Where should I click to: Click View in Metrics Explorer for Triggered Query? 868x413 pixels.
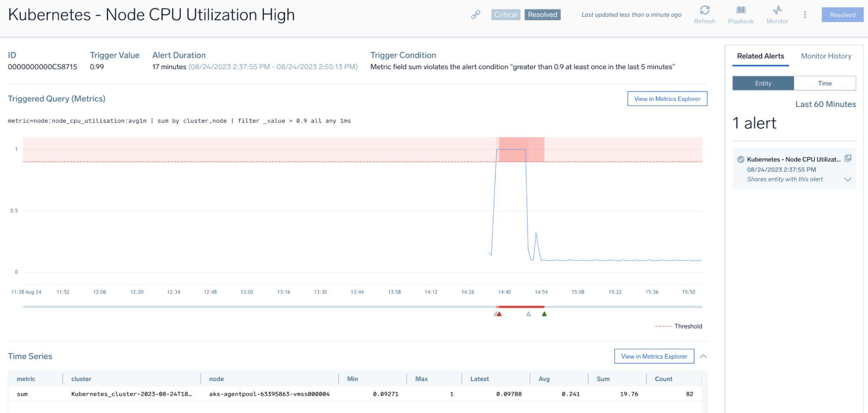(667, 99)
